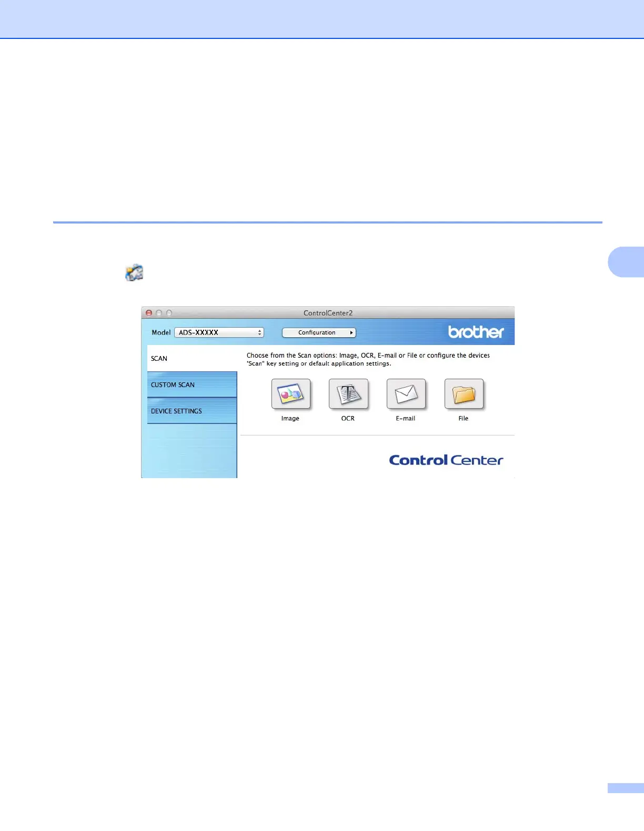644x831 pixels.
Task: Click the Model label
Action: 161,332
